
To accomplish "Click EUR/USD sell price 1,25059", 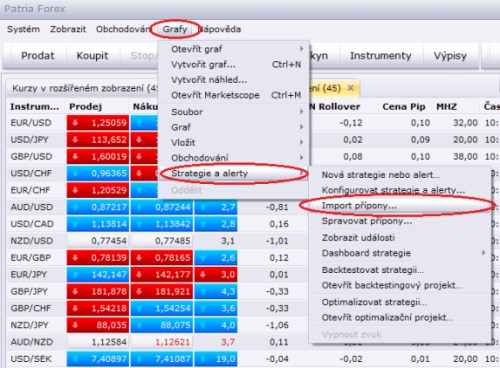I will [x=98, y=123].
